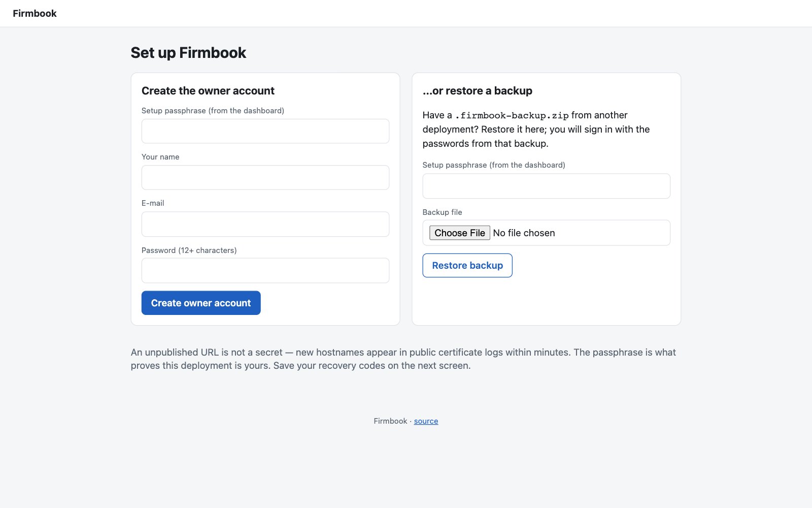Click the 'E-mail' label

pyautogui.click(x=153, y=203)
